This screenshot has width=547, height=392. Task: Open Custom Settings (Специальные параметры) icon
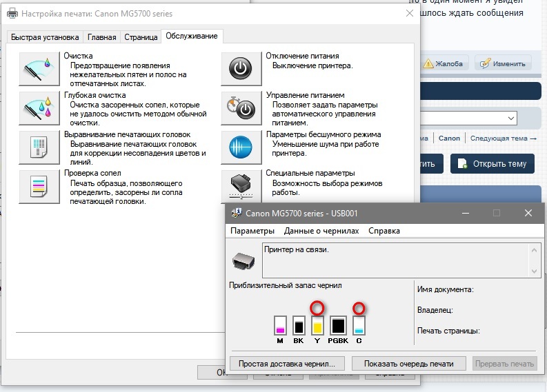pyautogui.click(x=241, y=187)
